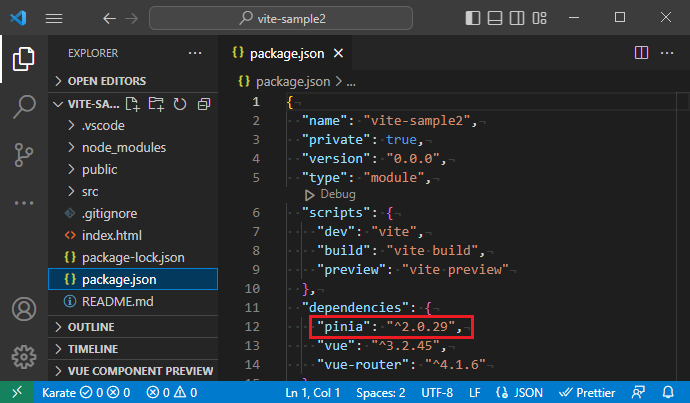Expand the Vue Component Preview section
The width and height of the screenshot is (690, 403).
click(x=133, y=371)
